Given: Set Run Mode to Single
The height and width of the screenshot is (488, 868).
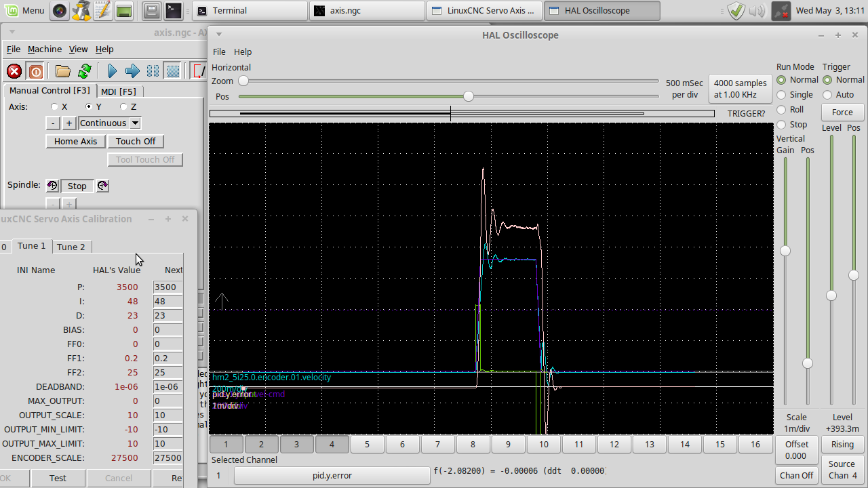Looking at the screenshot, I should click(781, 95).
